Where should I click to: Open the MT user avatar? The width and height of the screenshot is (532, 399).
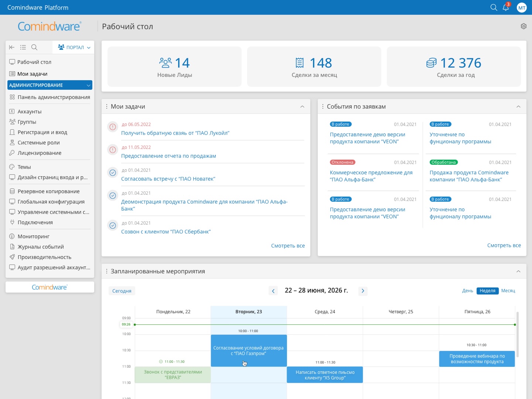522,7
